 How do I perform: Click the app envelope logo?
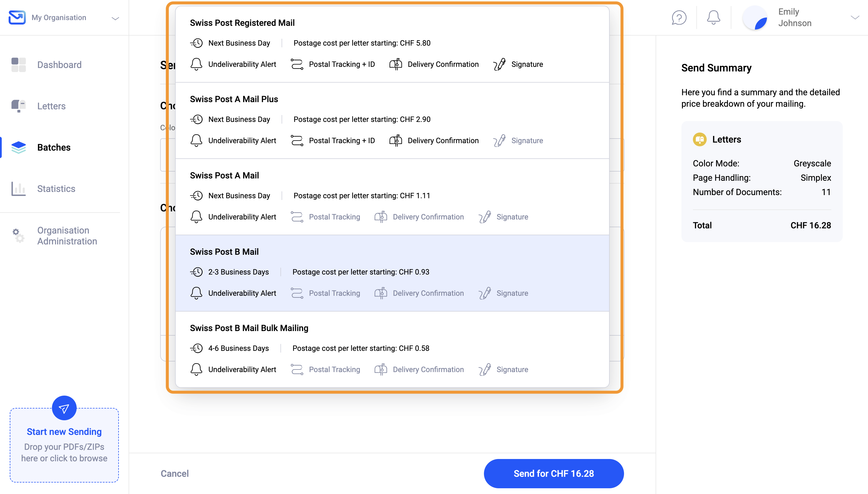coord(17,17)
